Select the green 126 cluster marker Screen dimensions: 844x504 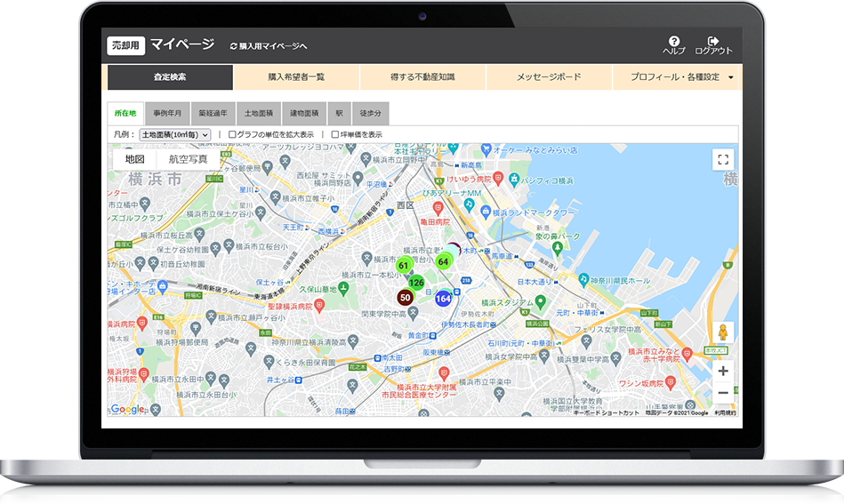click(416, 283)
